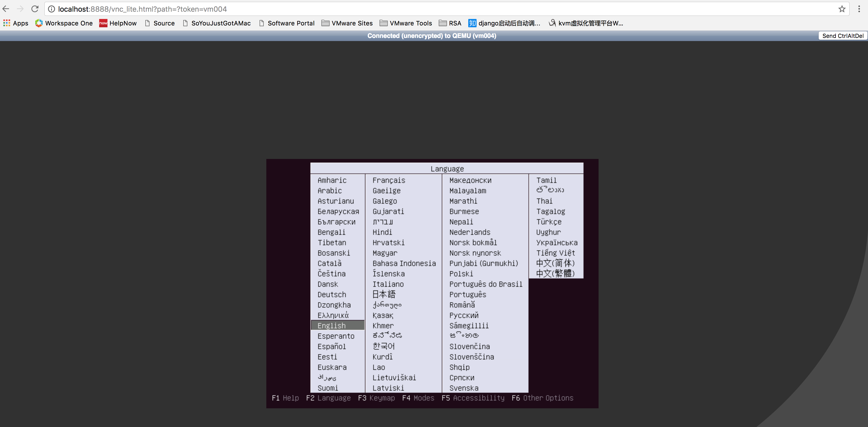This screenshot has height=427, width=868.
Task: Choose Gujarati in the language list
Action: [388, 211]
